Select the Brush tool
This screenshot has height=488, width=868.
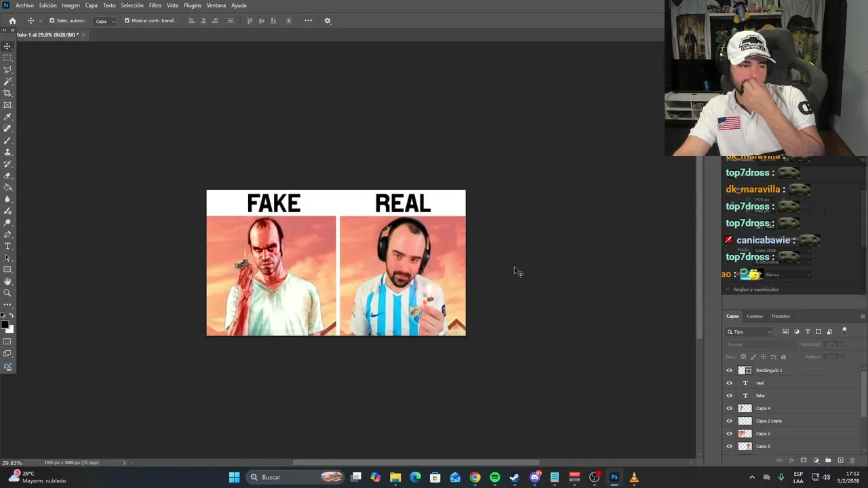(x=7, y=140)
